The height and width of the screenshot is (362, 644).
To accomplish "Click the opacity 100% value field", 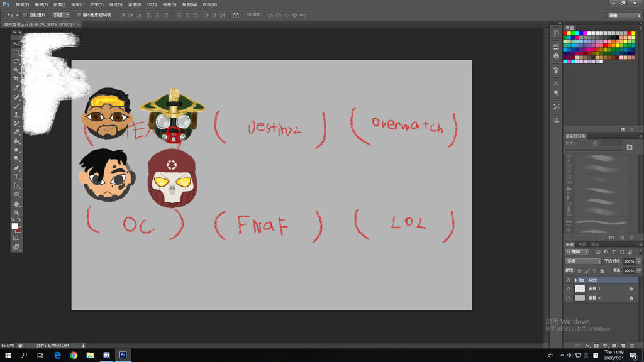I will [x=629, y=261].
